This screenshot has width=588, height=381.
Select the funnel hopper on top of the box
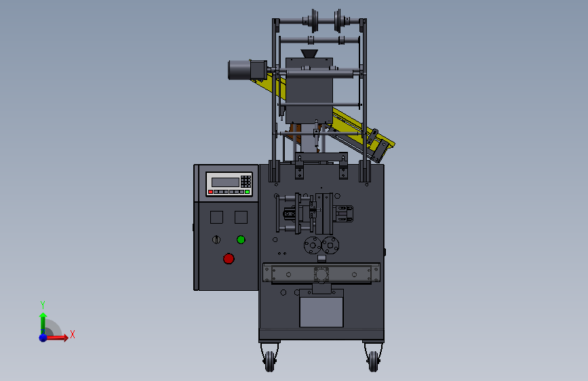(309, 54)
